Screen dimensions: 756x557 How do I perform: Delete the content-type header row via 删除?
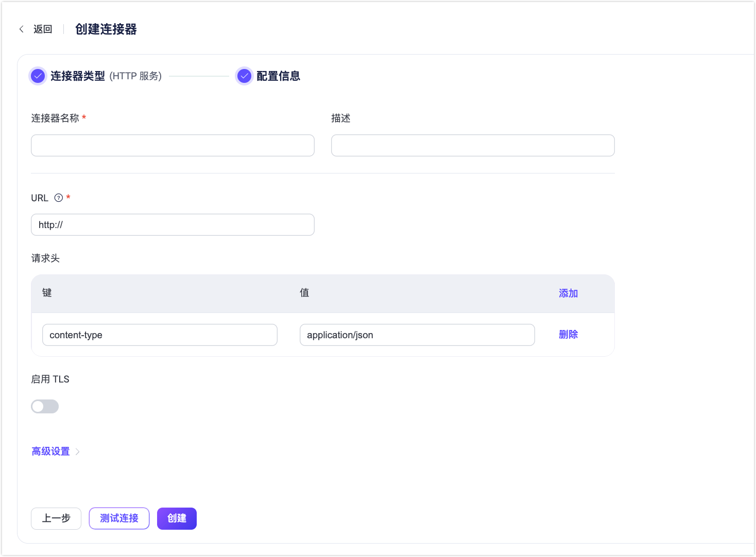(568, 334)
